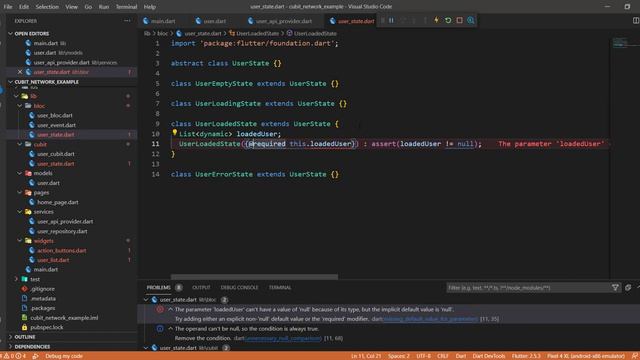Pause the debug session
Viewport: 640px width, 360px height.
(x=391, y=20)
